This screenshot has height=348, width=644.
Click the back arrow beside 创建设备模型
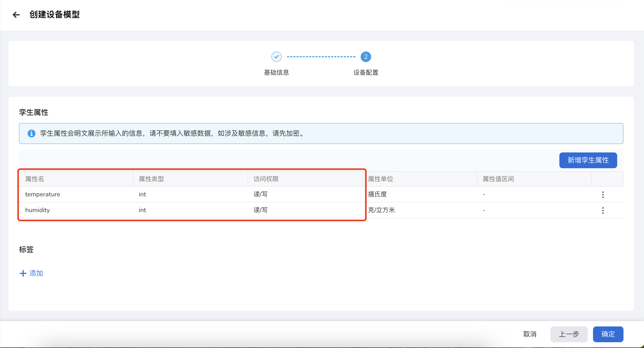(16, 15)
